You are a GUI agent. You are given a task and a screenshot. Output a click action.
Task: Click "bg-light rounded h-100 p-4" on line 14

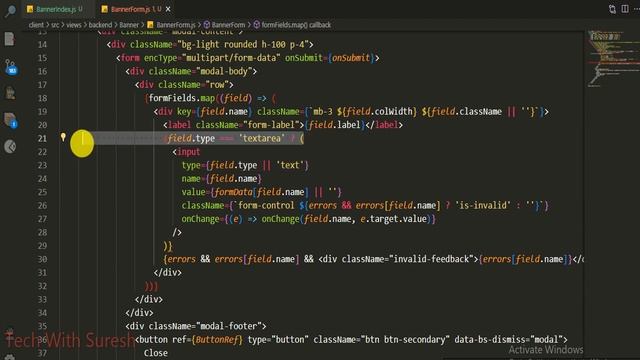pyautogui.click(x=243, y=44)
